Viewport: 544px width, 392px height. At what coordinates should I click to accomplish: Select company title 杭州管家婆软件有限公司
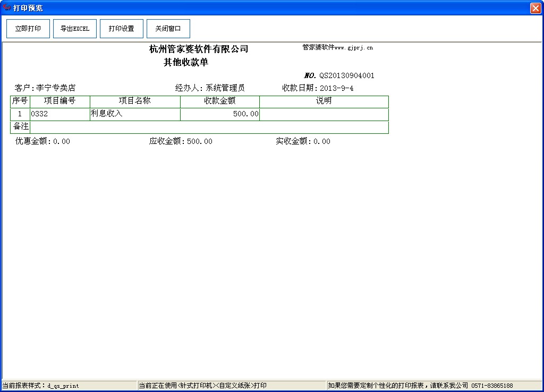pos(199,49)
